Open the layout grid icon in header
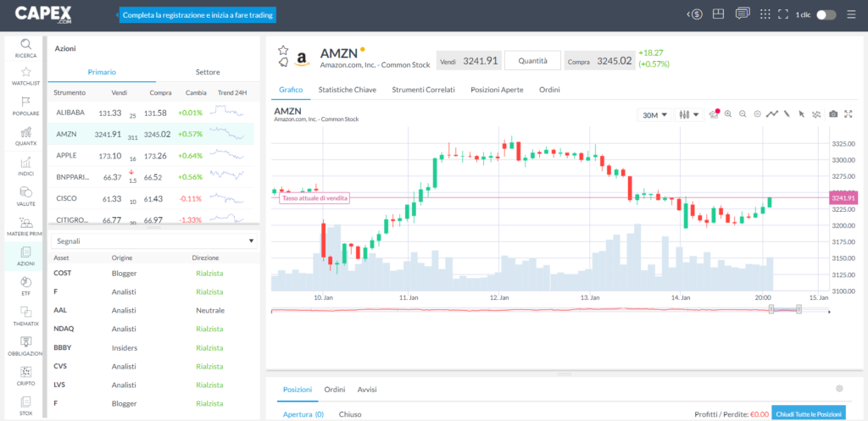Viewport: 868px width, 421px height. click(719, 14)
